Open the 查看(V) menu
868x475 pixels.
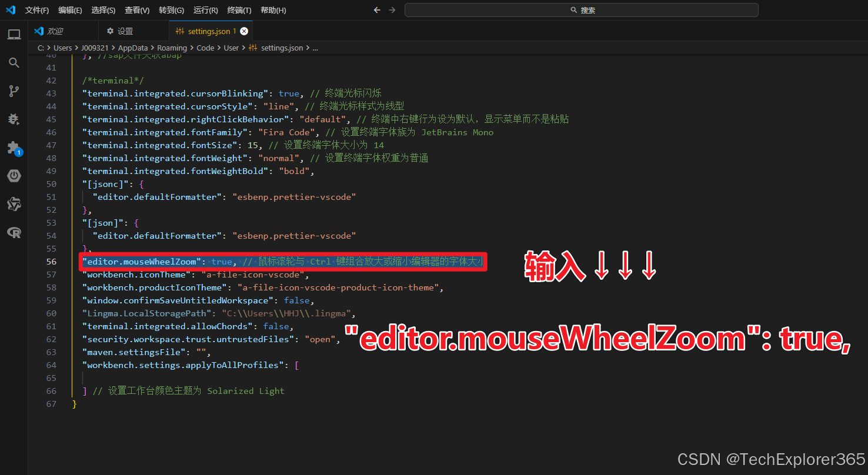tap(137, 10)
